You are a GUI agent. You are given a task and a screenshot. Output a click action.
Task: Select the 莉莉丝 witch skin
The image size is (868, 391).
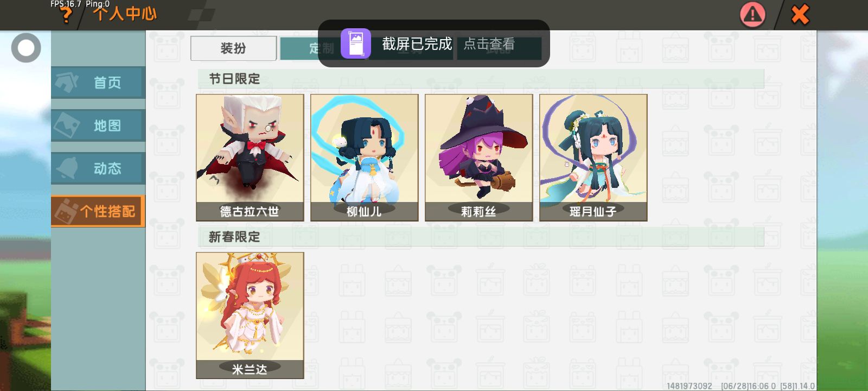[479, 157]
